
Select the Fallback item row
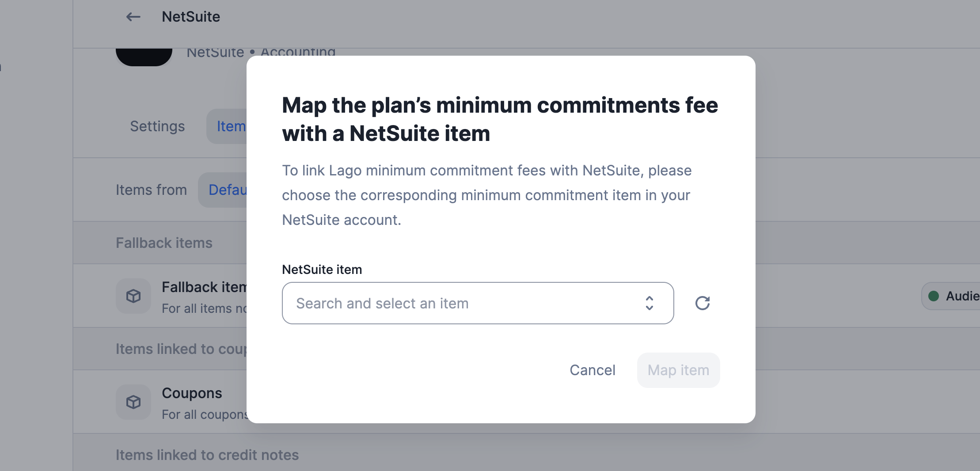[527, 296]
